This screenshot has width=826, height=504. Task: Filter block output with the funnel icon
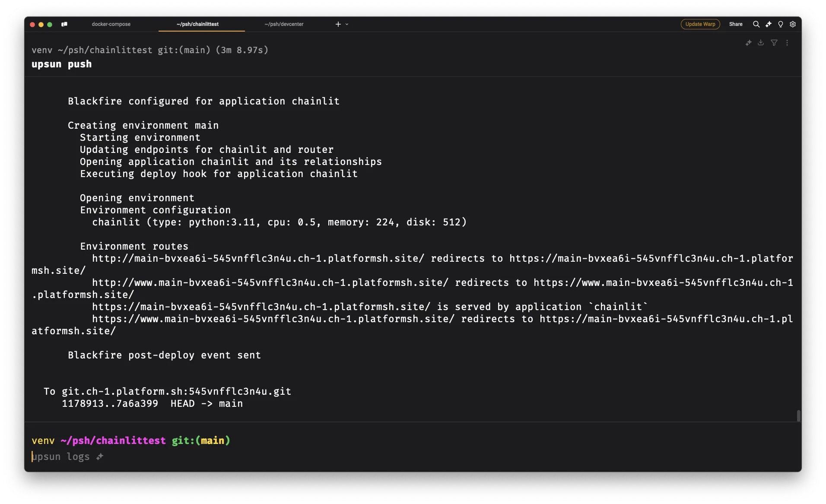coord(774,43)
